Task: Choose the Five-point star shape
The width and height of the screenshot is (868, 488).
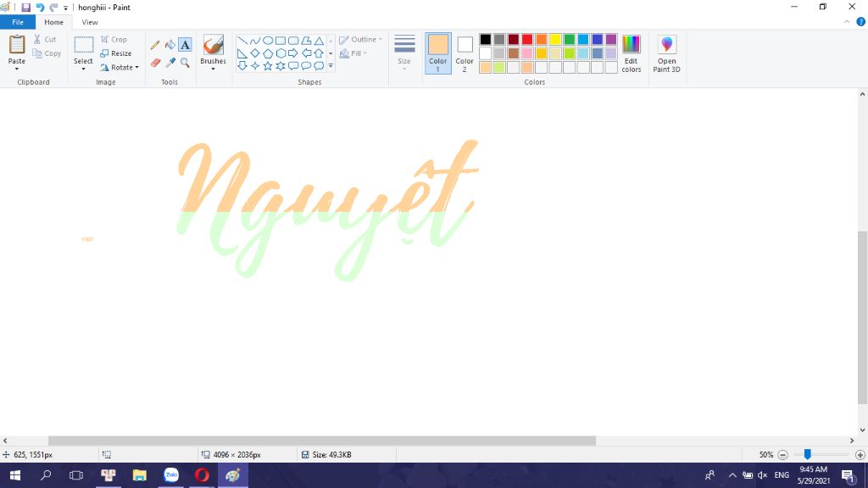Action: (x=267, y=66)
